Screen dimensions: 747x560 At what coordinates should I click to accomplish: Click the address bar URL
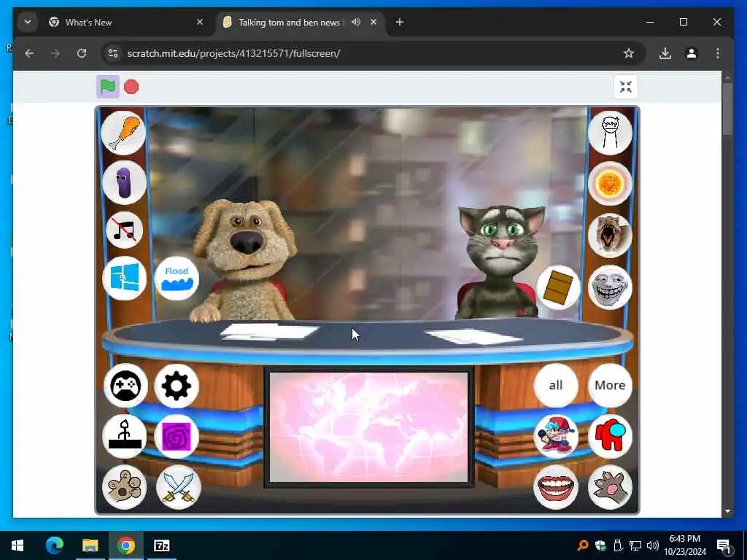point(233,53)
